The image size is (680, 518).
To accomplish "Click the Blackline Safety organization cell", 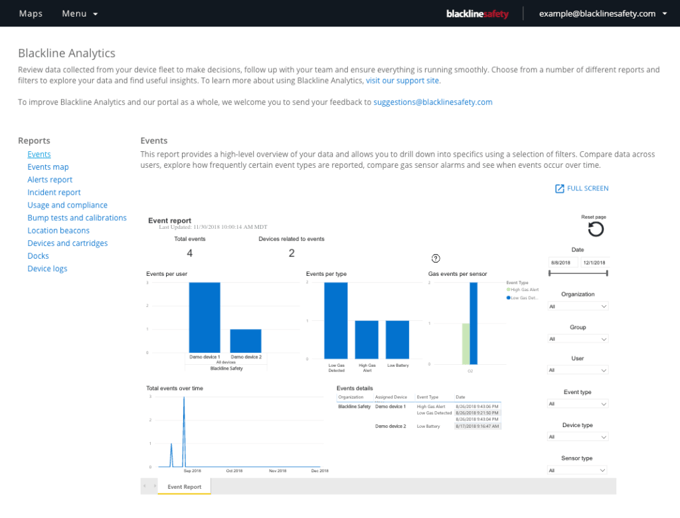I will point(354,407).
